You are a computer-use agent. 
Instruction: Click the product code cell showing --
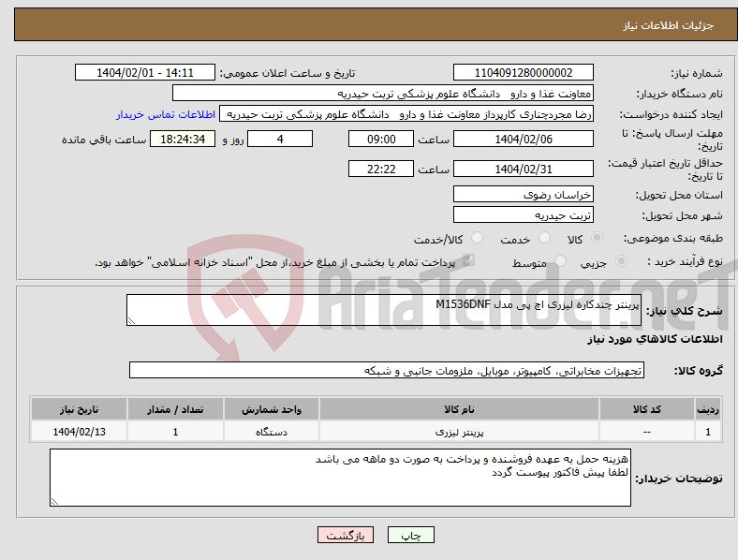(x=647, y=432)
